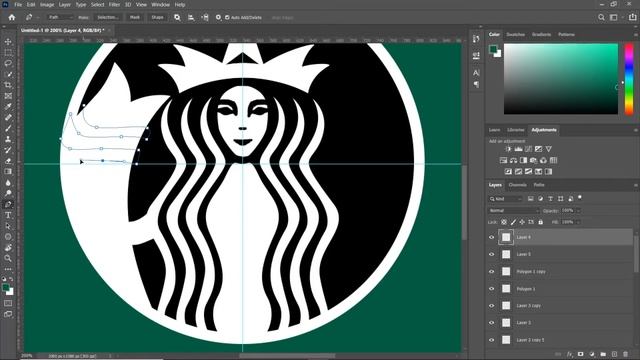Select Polygon 1 copy layer thumbnail
The image size is (640, 360).
pos(506,271)
